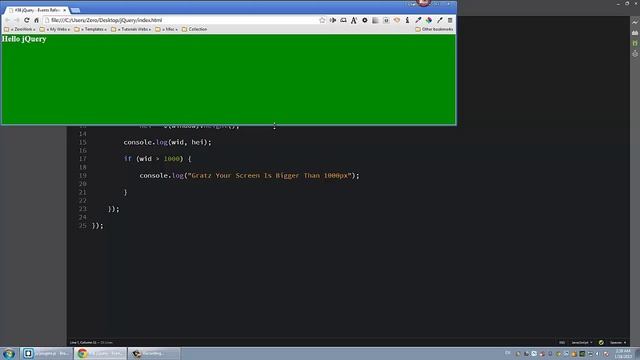
Task: Open the Windows Start menu orb
Action: click(9, 353)
